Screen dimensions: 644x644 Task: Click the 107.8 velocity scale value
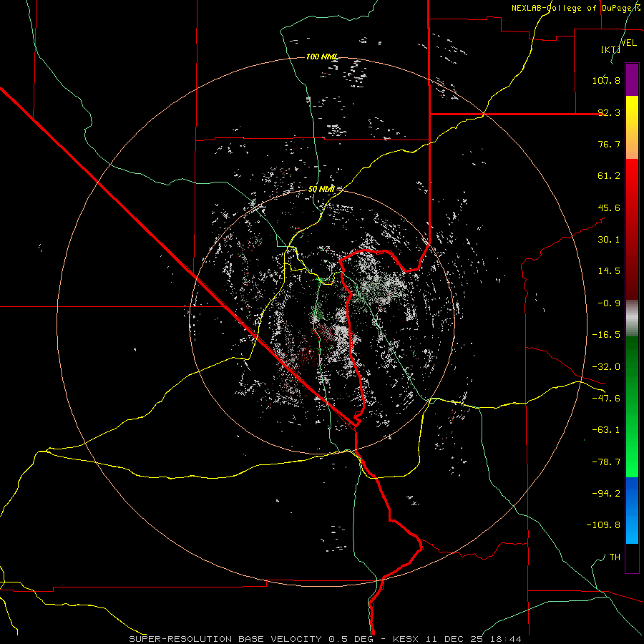point(606,80)
